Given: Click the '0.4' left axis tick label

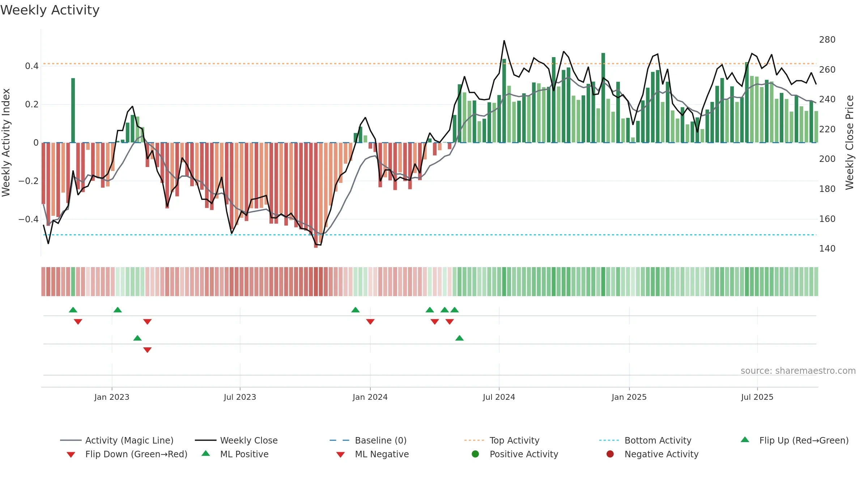Looking at the screenshot, I should coord(32,66).
